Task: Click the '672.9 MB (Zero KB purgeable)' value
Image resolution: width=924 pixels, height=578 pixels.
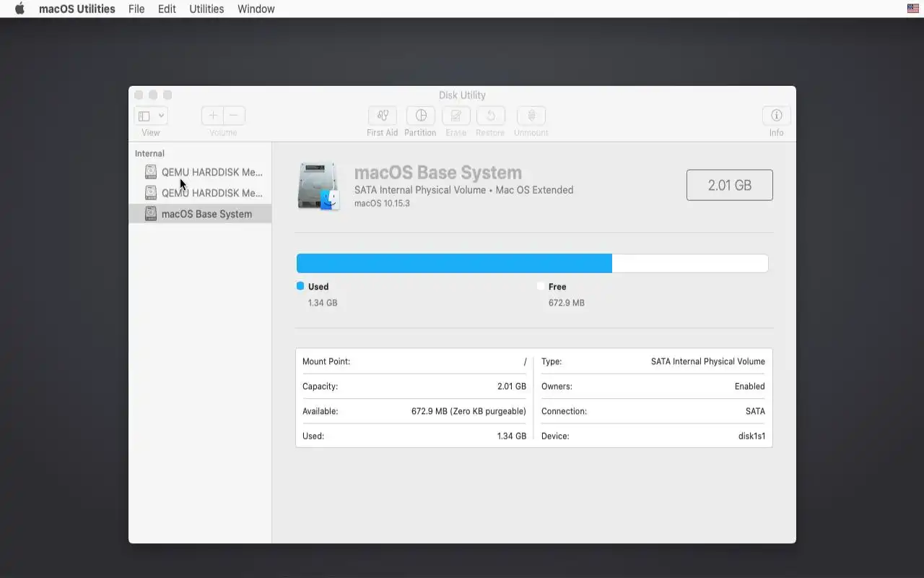Action: point(468,411)
